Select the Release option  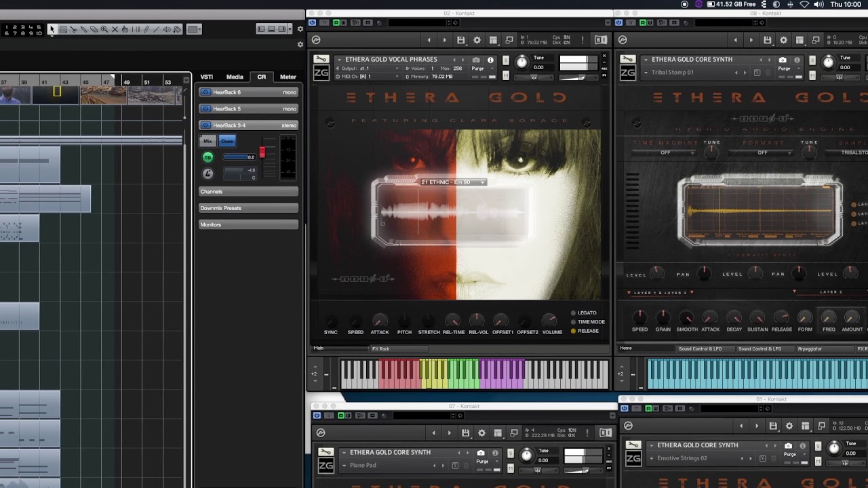(x=585, y=331)
